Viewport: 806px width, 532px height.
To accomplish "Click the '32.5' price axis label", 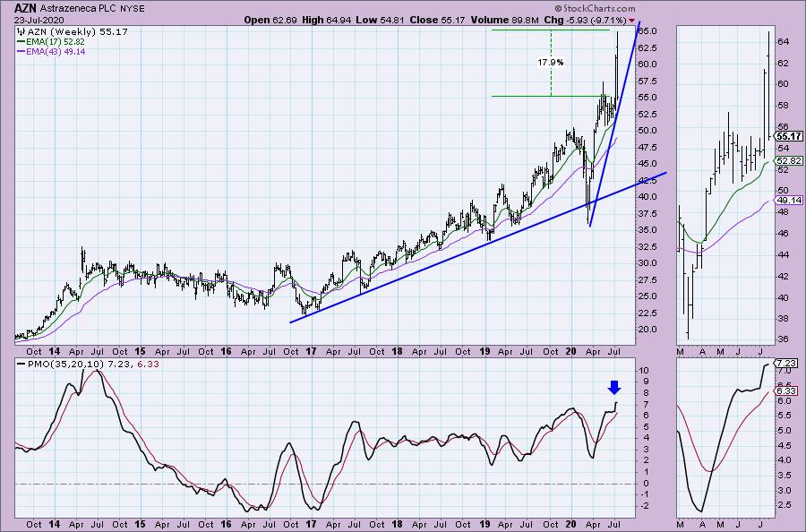I will pyautogui.click(x=647, y=246).
